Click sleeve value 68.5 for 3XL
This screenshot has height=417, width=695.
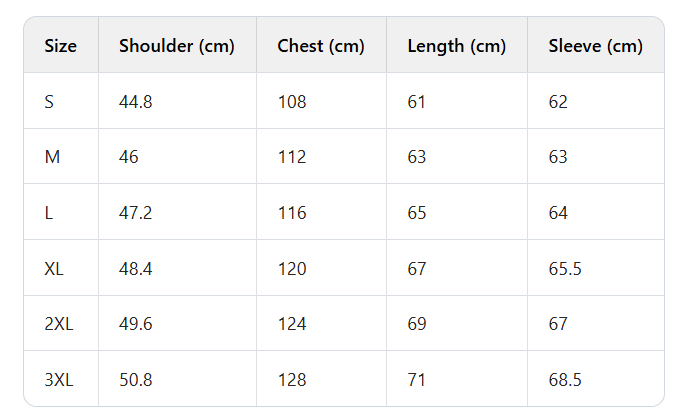[x=565, y=380]
